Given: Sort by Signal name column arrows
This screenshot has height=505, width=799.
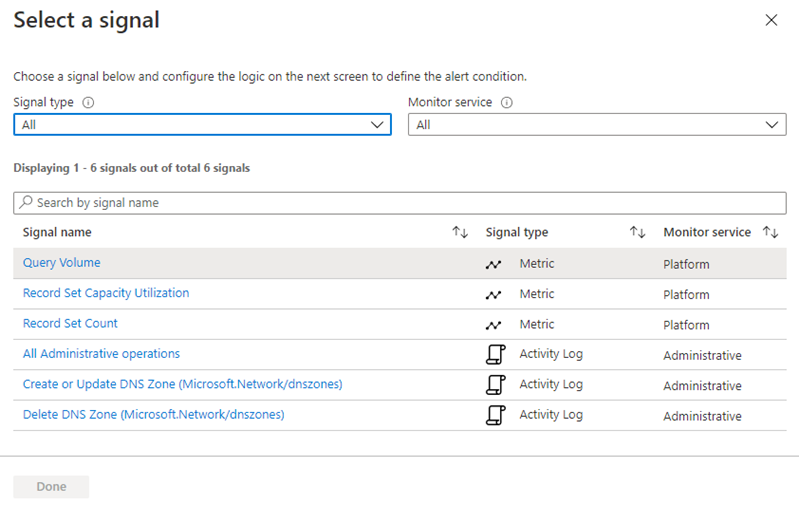Looking at the screenshot, I should 460,232.
